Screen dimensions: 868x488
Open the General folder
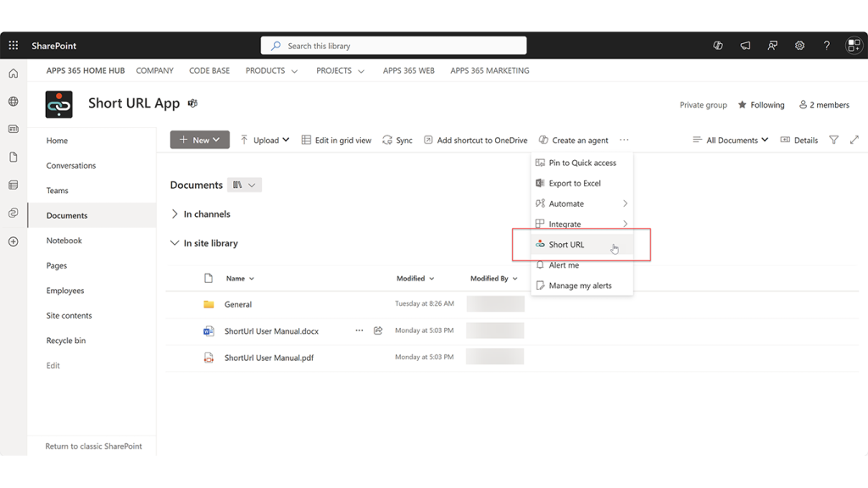tap(238, 304)
